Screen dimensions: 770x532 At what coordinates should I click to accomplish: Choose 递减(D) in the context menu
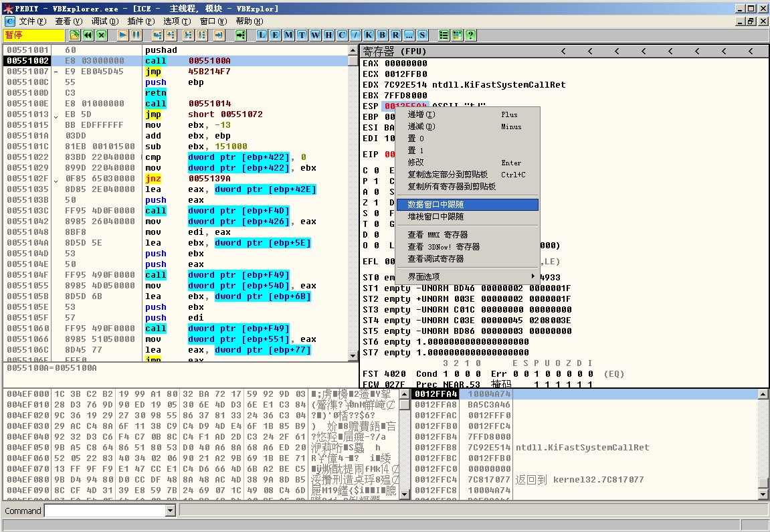click(468, 126)
